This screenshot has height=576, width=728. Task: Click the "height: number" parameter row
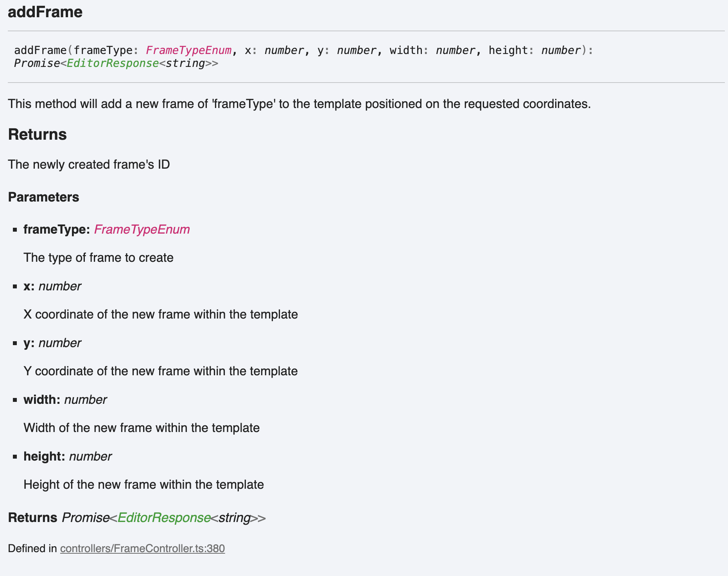[x=68, y=457]
